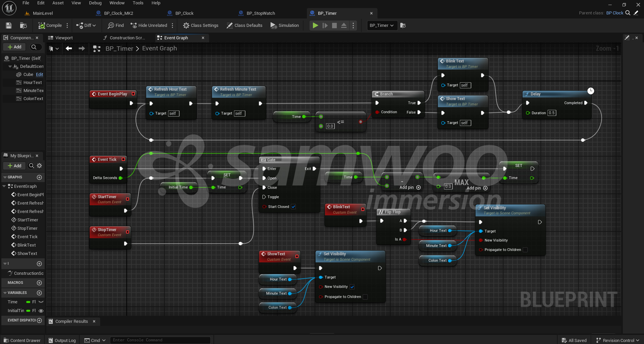Viewport: 644px width, 344px height.
Task: Click the My Blueprint search icon
Action: click(x=31, y=166)
